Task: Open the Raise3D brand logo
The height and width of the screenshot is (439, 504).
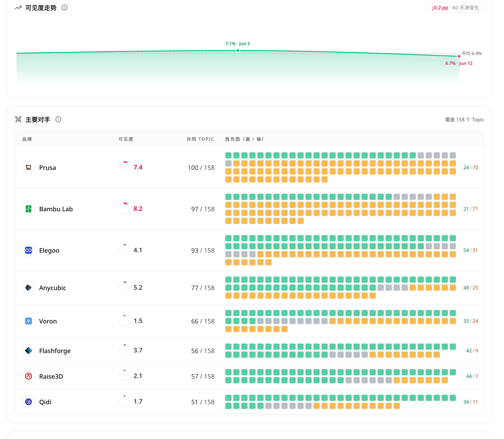Action: coord(28,376)
